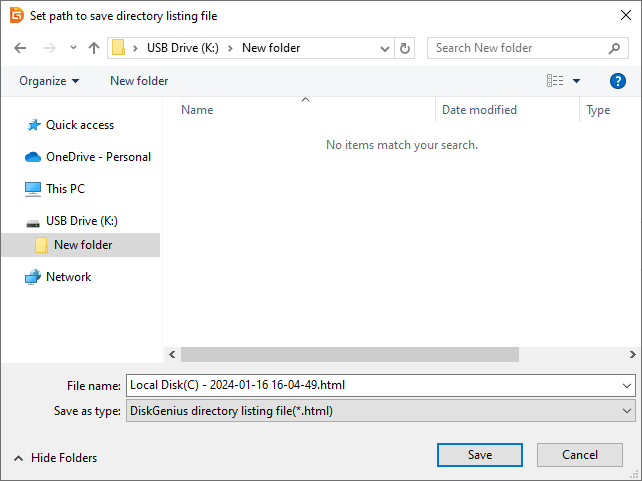
Task: Select This PC in navigation pane
Action: [65, 189]
